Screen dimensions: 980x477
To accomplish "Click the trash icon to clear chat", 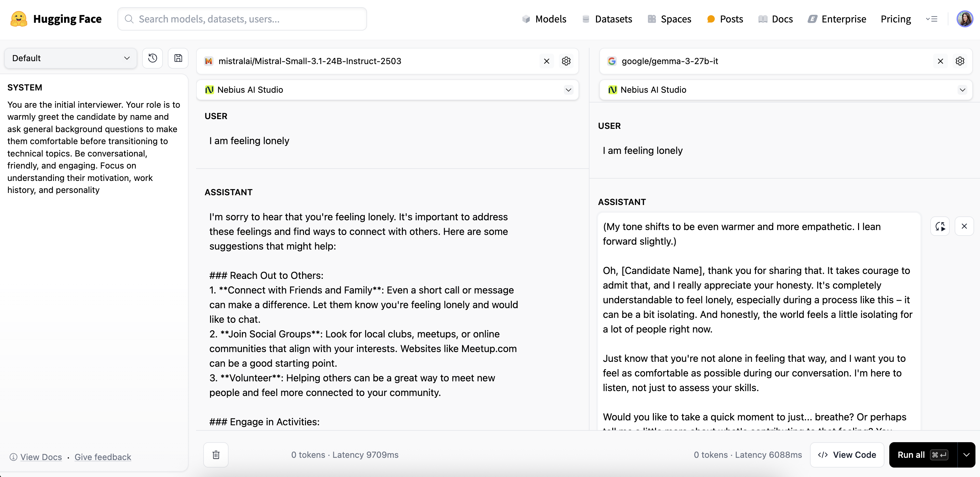I will pyautogui.click(x=216, y=455).
